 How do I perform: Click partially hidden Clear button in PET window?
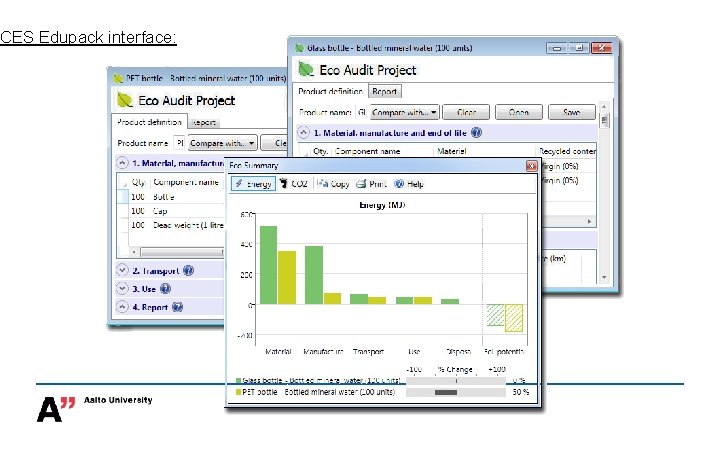(x=274, y=143)
